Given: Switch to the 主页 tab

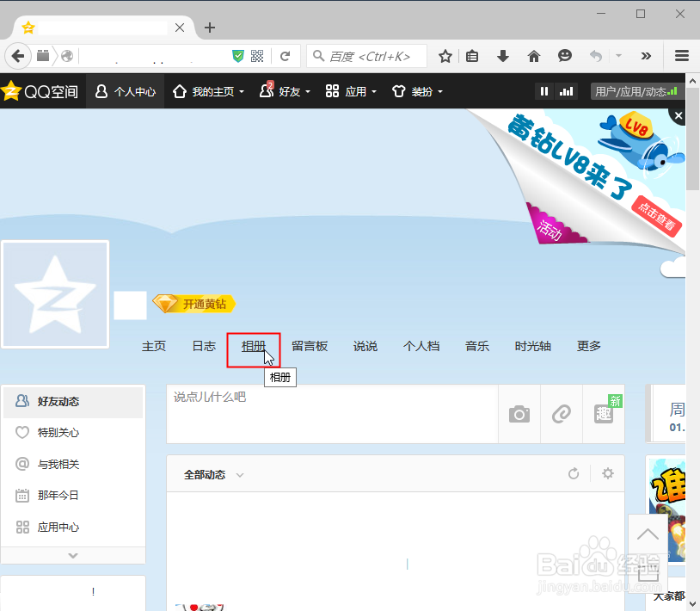Looking at the screenshot, I should point(154,346).
